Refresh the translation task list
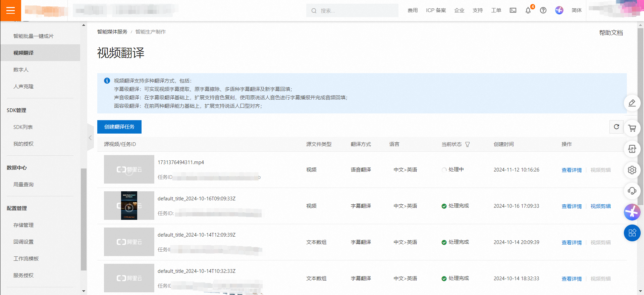The width and height of the screenshot is (644, 295). 616,127
